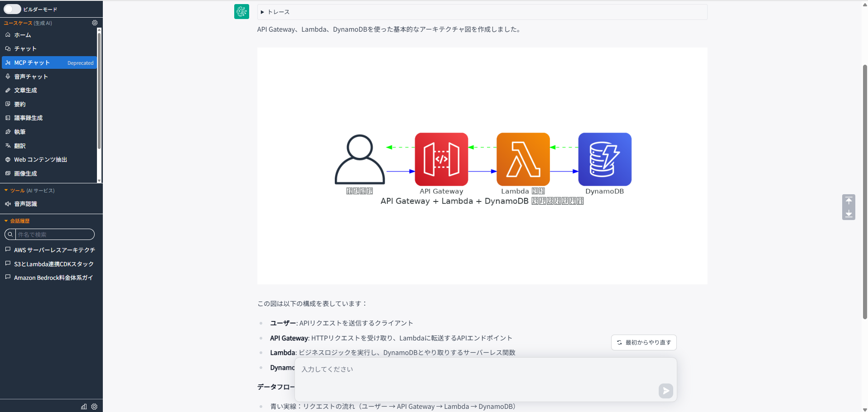
Task: Click the magnifier icon in history search
Action: click(x=10, y=235)
